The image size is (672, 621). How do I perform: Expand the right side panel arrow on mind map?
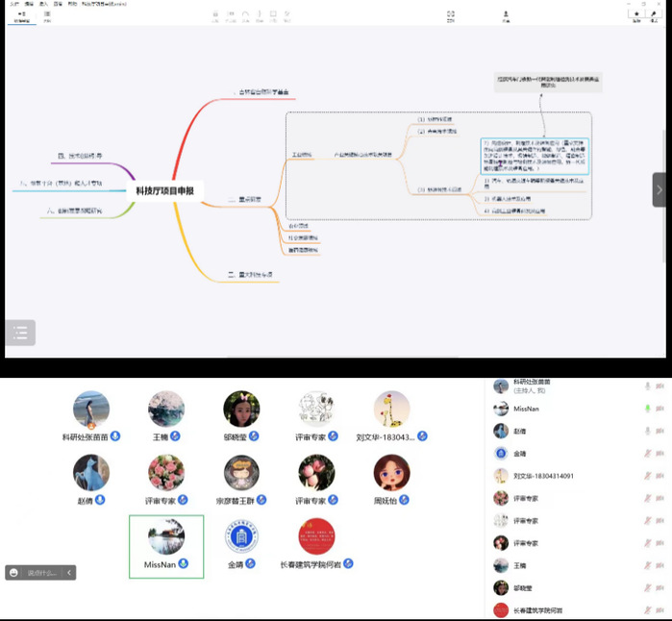click(660, 189)
